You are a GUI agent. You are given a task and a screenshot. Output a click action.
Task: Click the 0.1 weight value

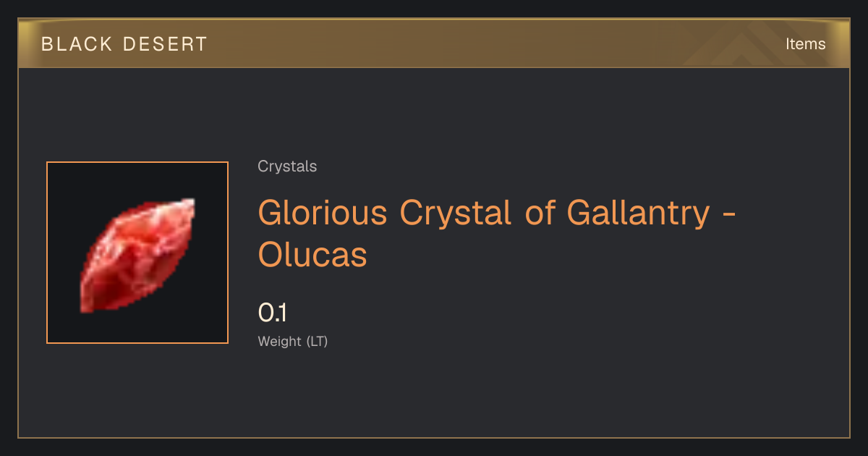click(273, 313)
